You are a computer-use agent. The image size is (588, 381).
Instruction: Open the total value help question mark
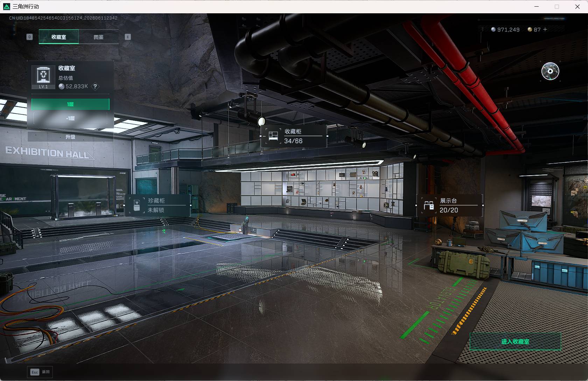(x=95, y=86)
